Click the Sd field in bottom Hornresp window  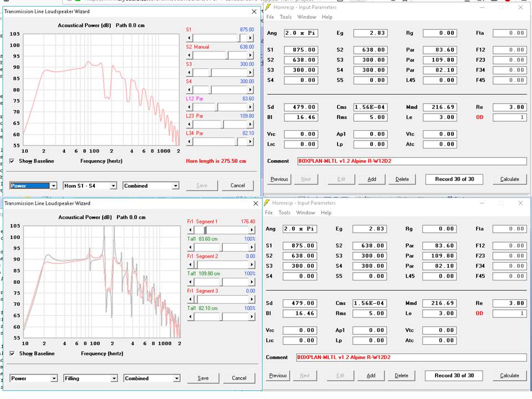[x=300, y=303]
